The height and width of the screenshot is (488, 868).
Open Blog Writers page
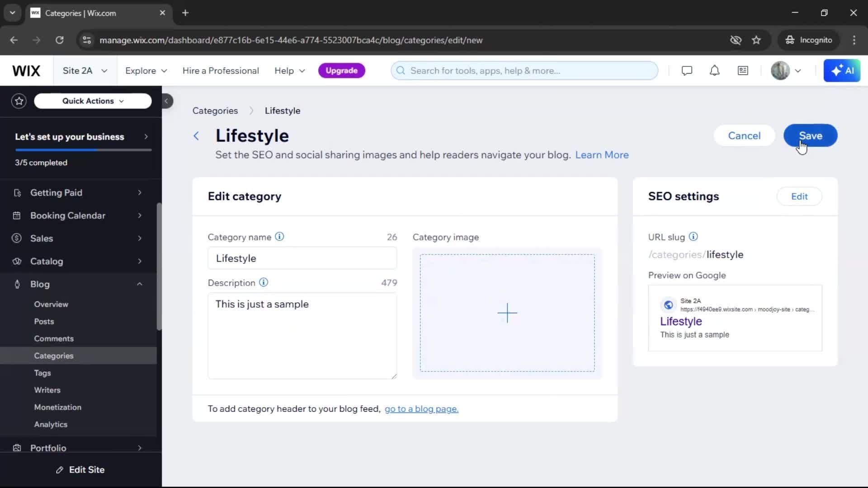(x=47, y=390)
